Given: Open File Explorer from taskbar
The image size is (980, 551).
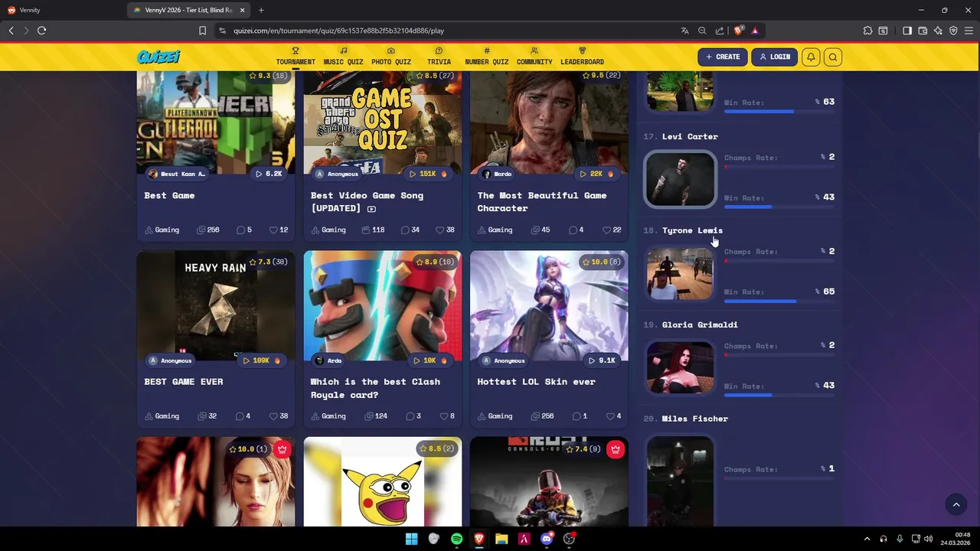Looking at the screenshot, I should pos(501,539).
